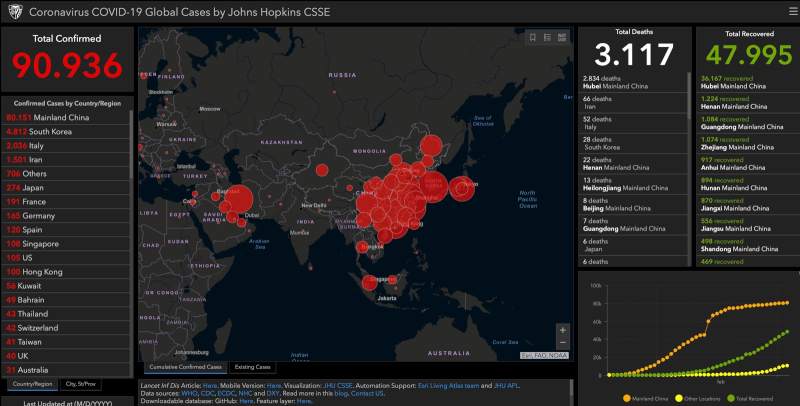Open the Lancet Inf Dis Article Here link
800x406 pixels.
(210, 386)
